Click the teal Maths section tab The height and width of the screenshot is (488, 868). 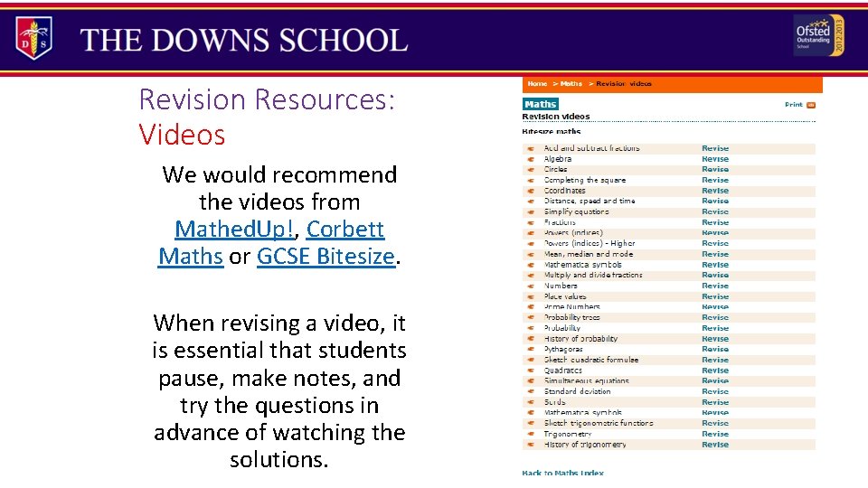[x=541, y=104]
